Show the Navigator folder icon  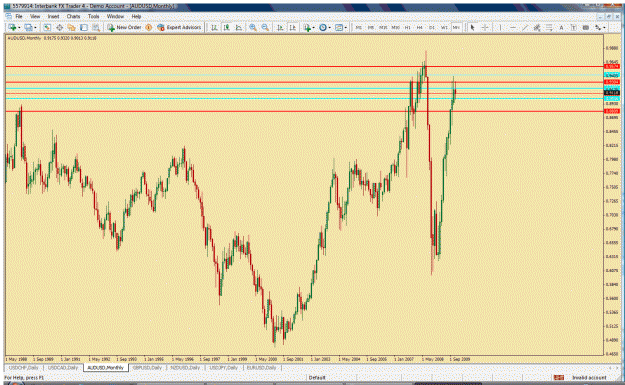(x=71, y=28)
